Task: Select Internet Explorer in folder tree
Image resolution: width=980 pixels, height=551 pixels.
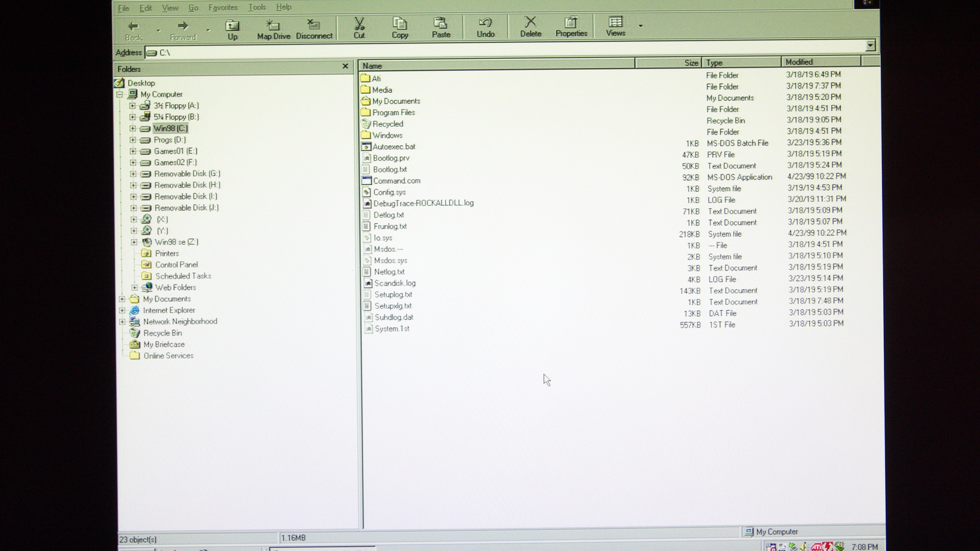Action: coord(169,310)
